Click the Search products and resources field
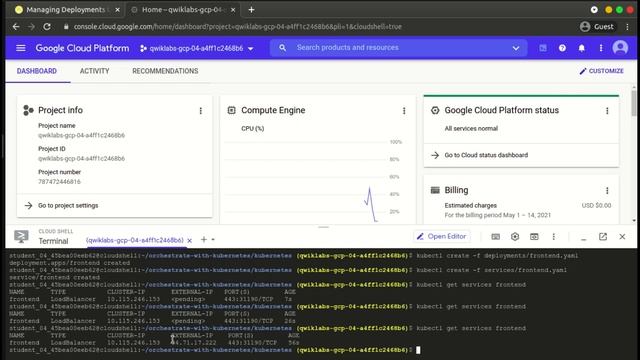Image resolution: width=640 pixels, height=360 pixels. pyautogui.click(x=398, y=48)
